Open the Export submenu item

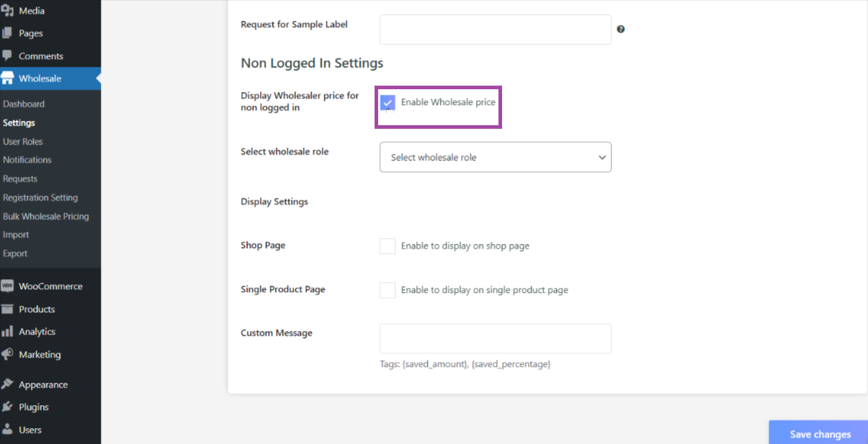(15, 253)
